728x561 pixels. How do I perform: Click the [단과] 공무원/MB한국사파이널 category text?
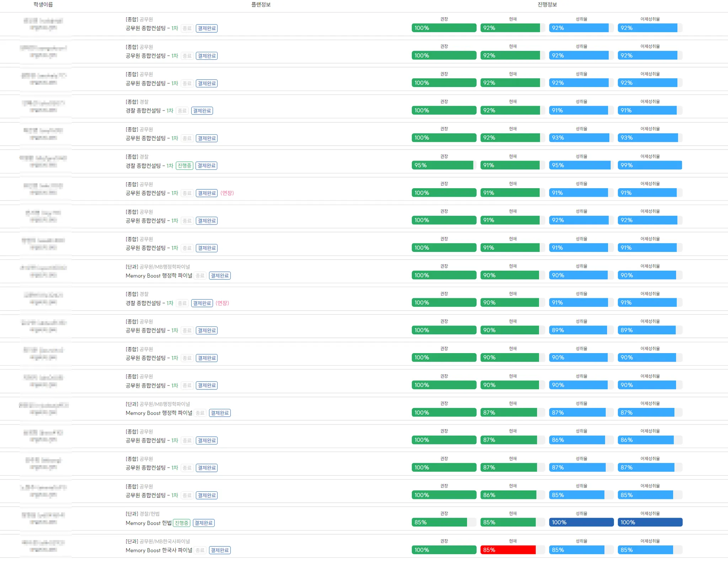pos(158,541)
